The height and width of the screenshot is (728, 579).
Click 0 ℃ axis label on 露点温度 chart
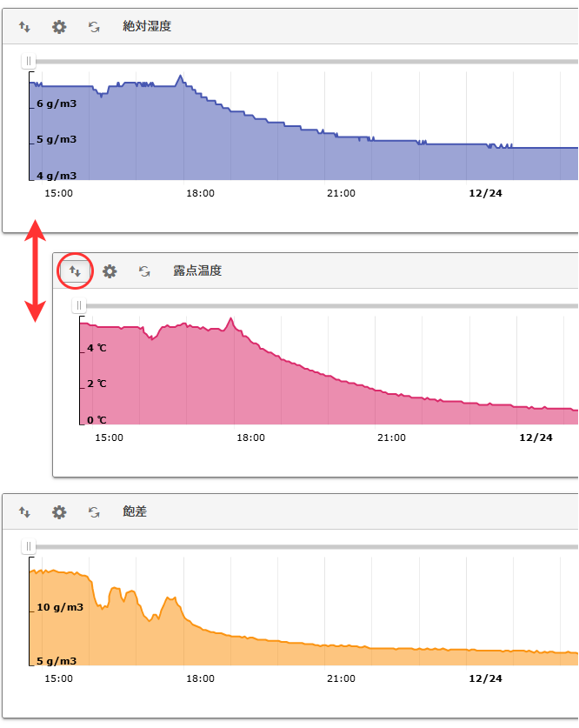[97, 420]
